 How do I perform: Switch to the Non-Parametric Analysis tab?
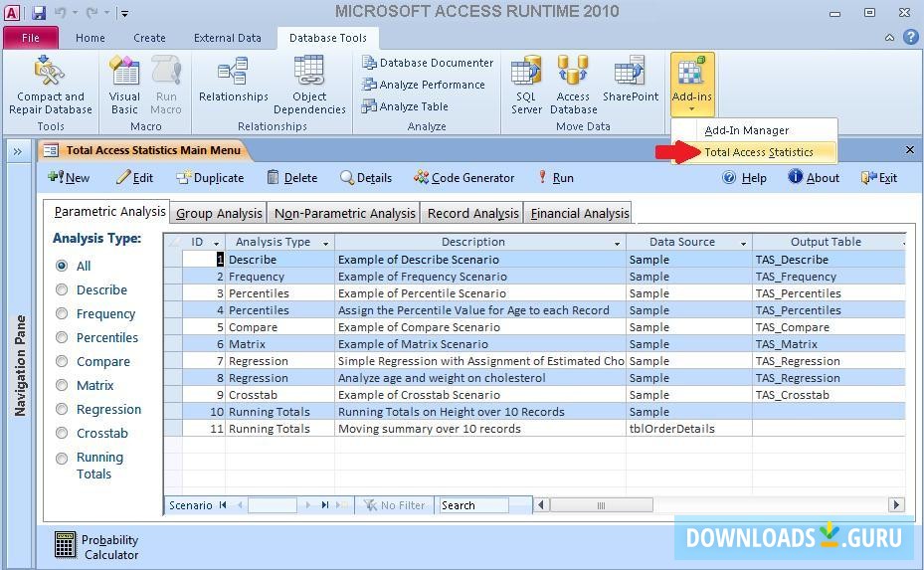[345, 214]
